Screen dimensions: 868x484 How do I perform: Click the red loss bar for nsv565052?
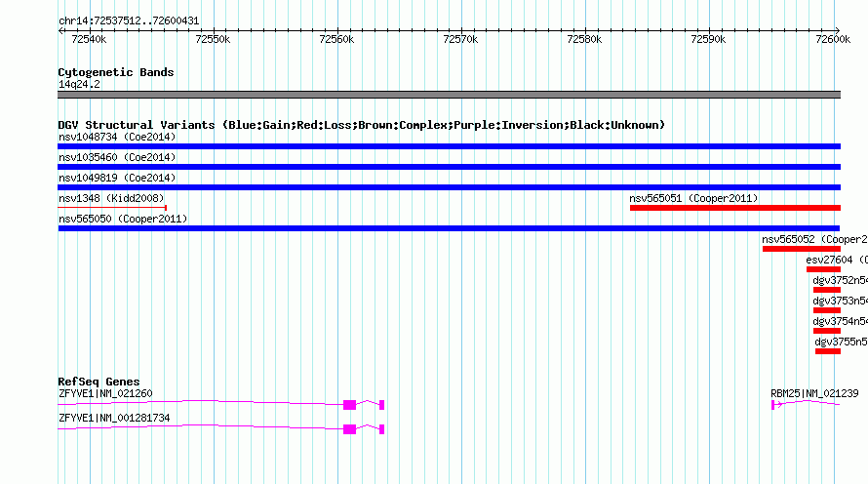click(x=802, y=249)
